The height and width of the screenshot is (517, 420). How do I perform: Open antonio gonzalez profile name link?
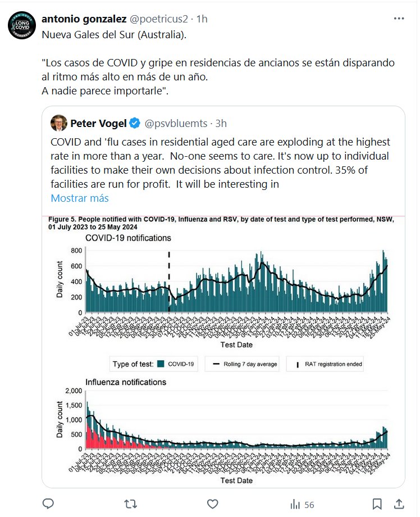point(84,19)
